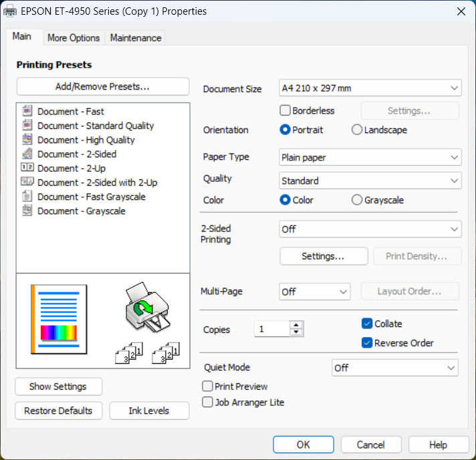Select the 'Document - Standard Quality' preset text
Image resolution: width=476 pixels, height=460 pixels.
pos(96,126)
